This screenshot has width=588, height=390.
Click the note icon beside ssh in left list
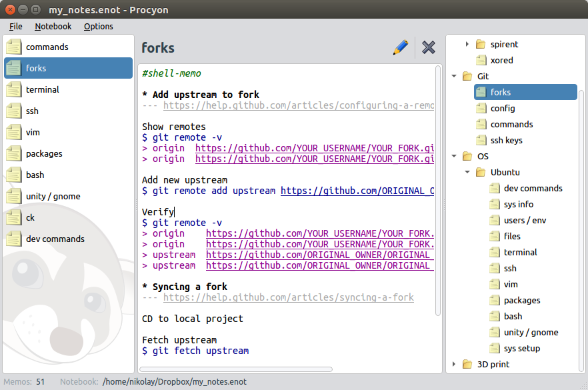[14, 111]
